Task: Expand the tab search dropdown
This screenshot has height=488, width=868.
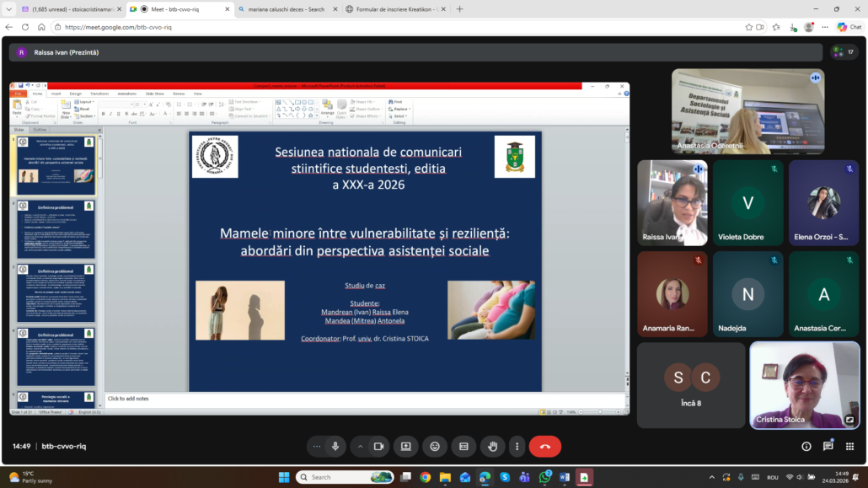Action: point(9,9)
